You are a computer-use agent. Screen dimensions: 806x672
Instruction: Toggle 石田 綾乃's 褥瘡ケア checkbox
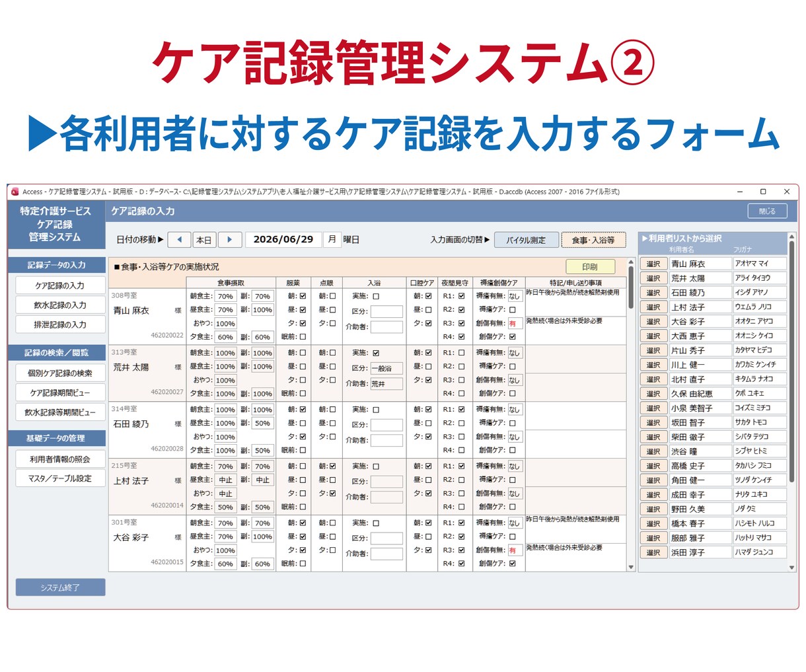513,423
